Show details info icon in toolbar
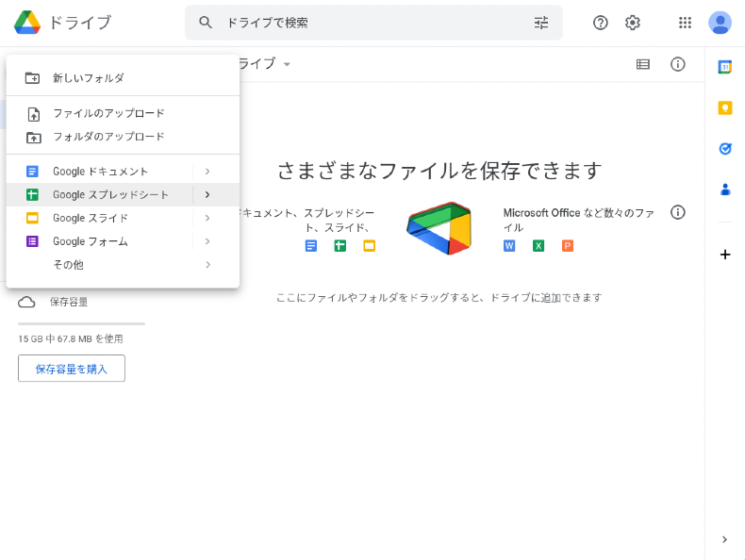 coord(677,64)
